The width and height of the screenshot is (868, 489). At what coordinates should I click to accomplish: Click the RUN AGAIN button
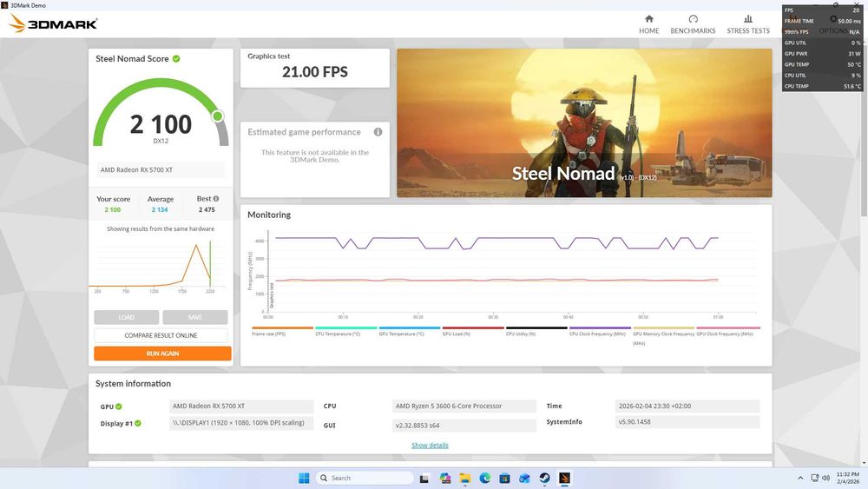(162, 354)
